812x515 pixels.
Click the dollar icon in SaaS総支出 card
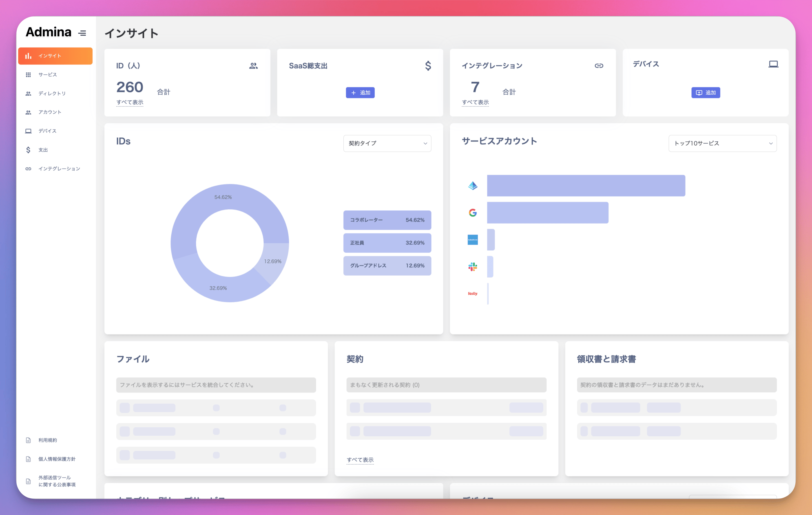pyautogui.click(x=428, y=66)
